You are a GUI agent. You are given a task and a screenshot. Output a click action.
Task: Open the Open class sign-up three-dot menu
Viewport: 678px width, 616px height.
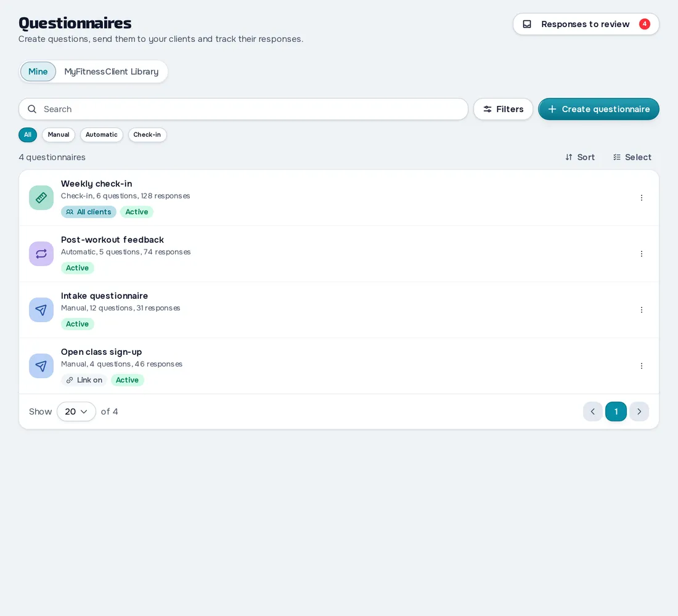[x=641, y=366]
